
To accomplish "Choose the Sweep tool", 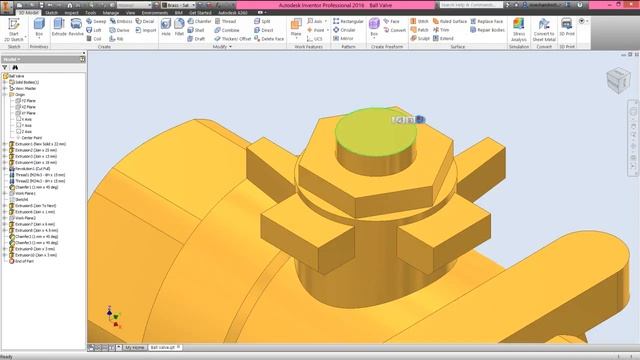I will click(x=96, y=21).
